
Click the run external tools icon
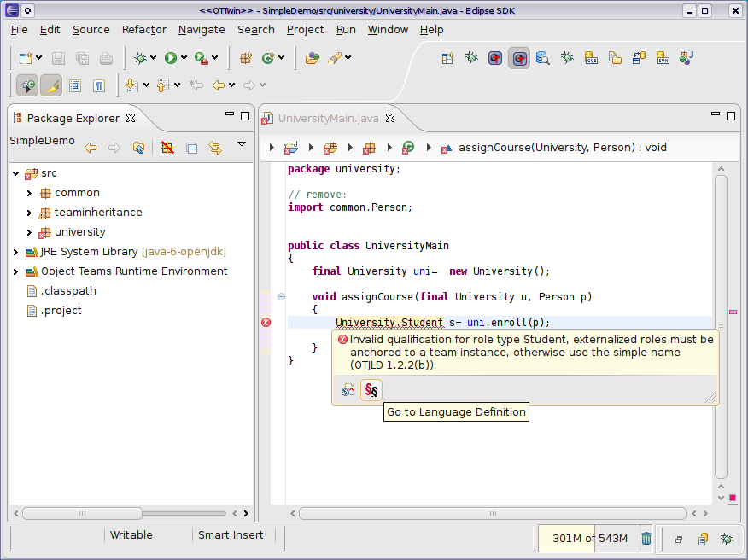pyautogui.click(x=202, y=58)
